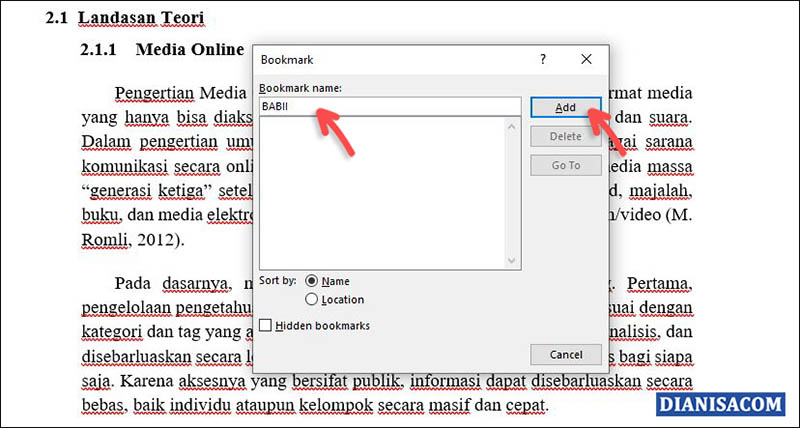Select the Name sort radio button
This screenshot has height=428, width=800.
(311, 281)
